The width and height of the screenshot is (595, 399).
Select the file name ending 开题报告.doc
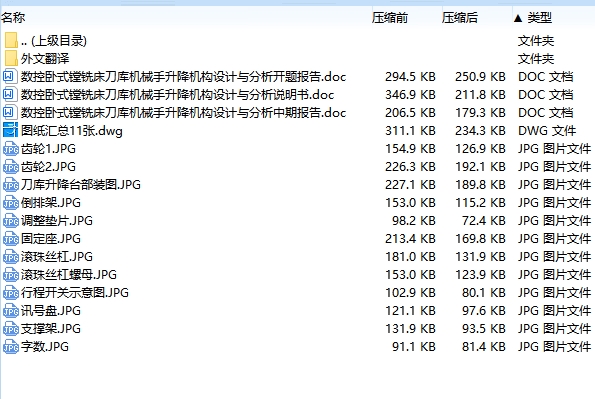tap(183, 77)
